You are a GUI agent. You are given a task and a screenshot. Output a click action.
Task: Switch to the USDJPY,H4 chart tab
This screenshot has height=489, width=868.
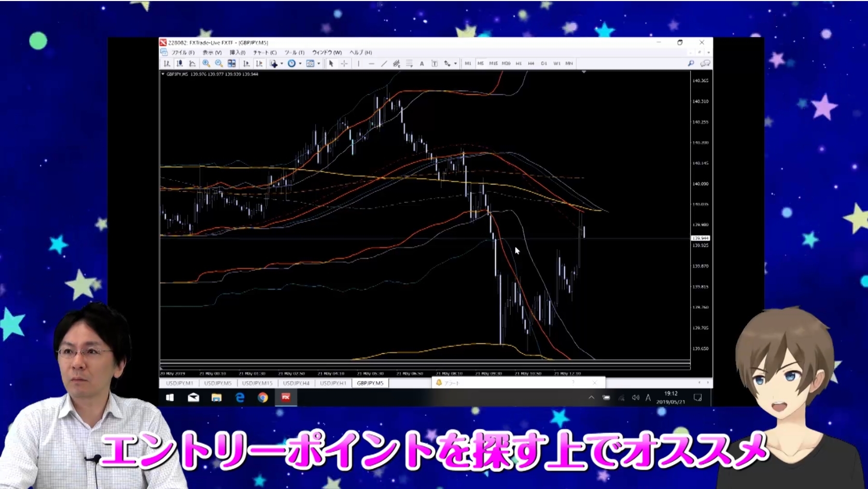[296, 383]
